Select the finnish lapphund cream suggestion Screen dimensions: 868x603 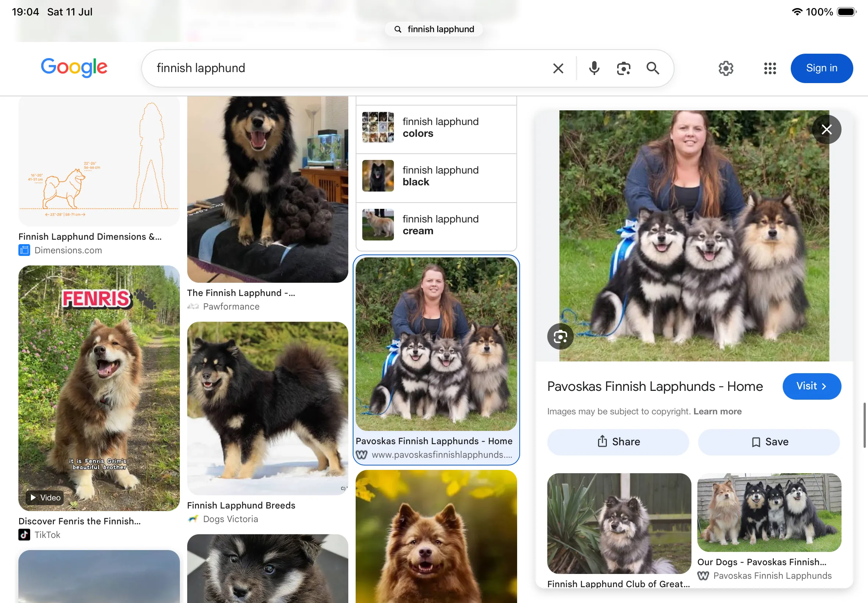tap(436, 225)
